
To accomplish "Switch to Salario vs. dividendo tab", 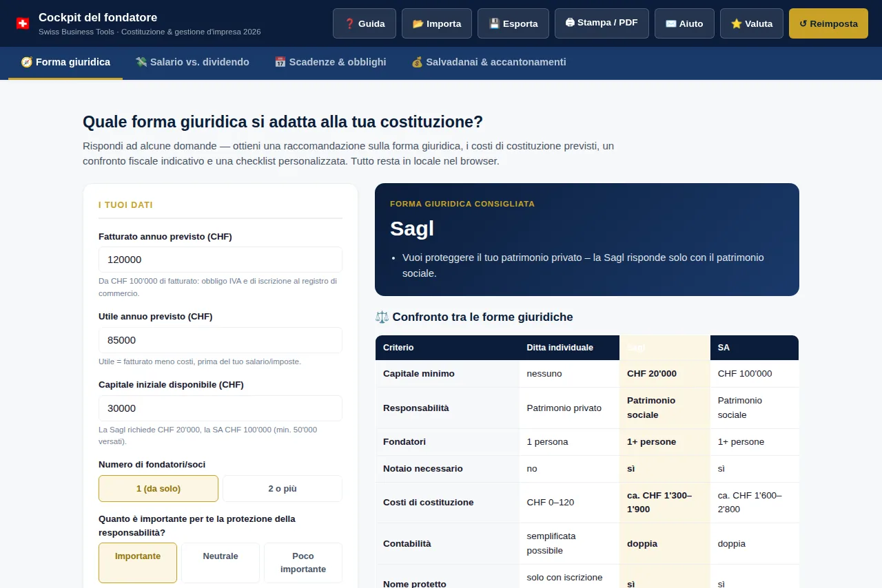I will (192, 62).
